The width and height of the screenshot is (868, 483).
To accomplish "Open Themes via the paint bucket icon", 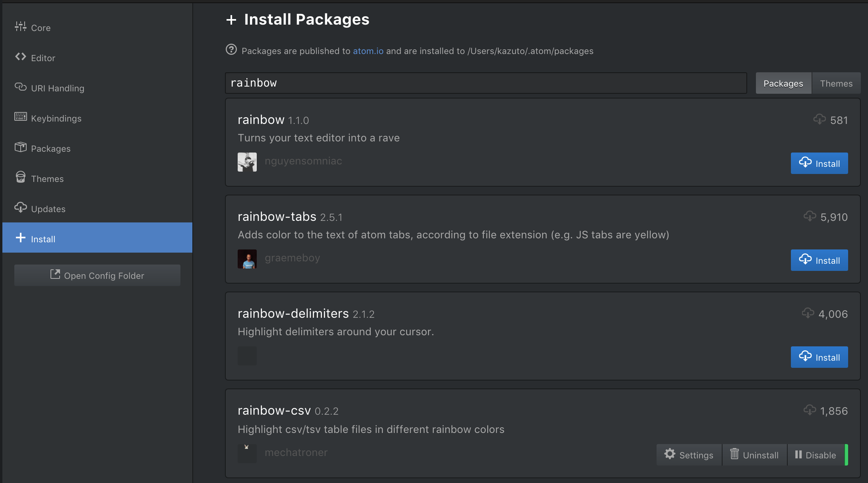I will pyautogui.click(x=20, y=178).
